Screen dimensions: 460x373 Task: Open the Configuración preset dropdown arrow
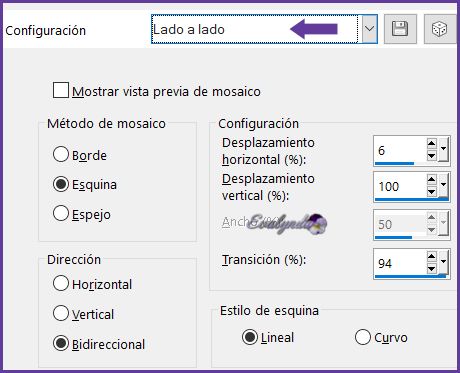369,29
